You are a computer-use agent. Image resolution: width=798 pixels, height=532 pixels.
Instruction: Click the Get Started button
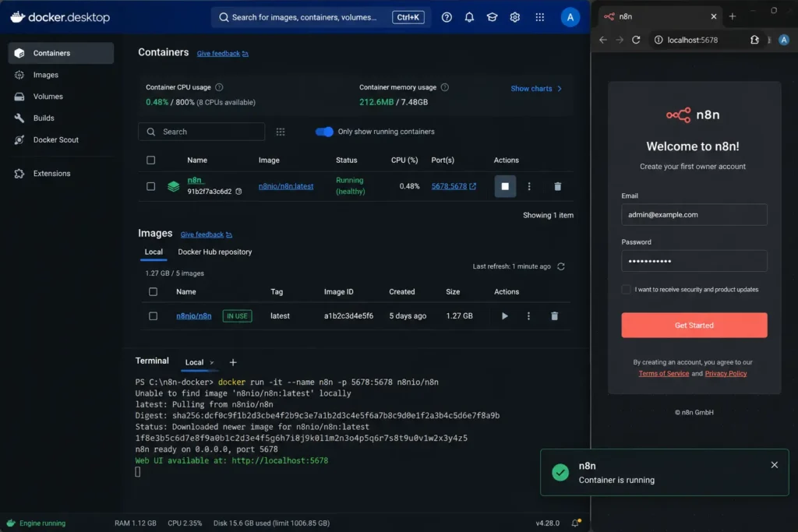pyautogui.click(x=694, y=325)
